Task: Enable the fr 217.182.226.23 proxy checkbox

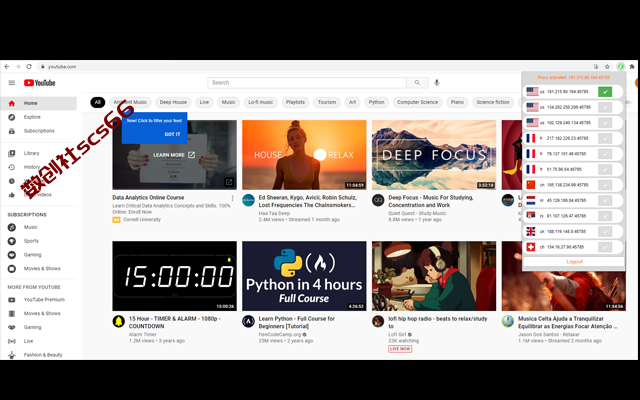Action: click(x=605, y=138)
